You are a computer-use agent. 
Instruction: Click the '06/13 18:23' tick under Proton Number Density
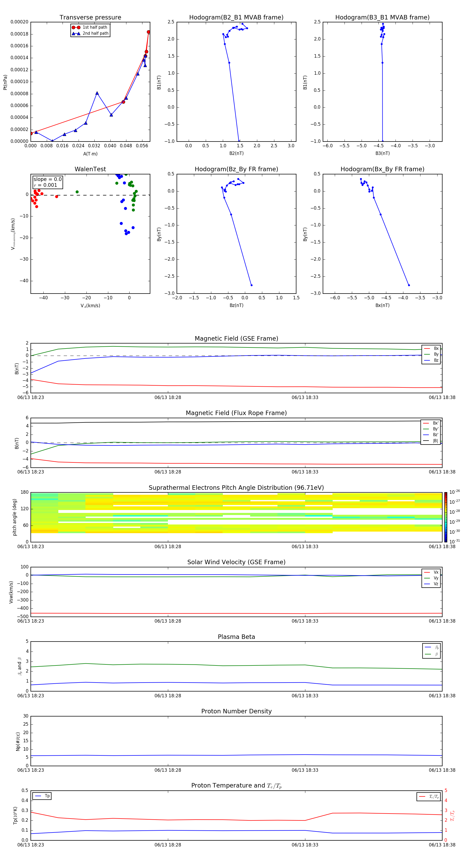31,770
